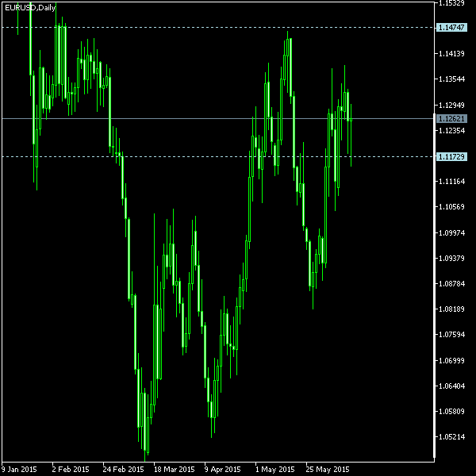Click the 1.15329 price axis label
This screenshot has width=476, height=476.
[451, 3]
